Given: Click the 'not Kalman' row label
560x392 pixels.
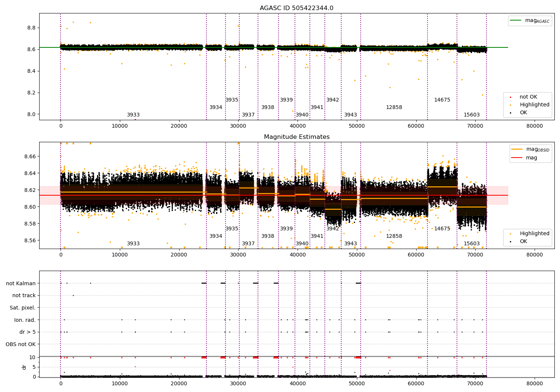Looking at the screenshot, I should coord(21,283).
